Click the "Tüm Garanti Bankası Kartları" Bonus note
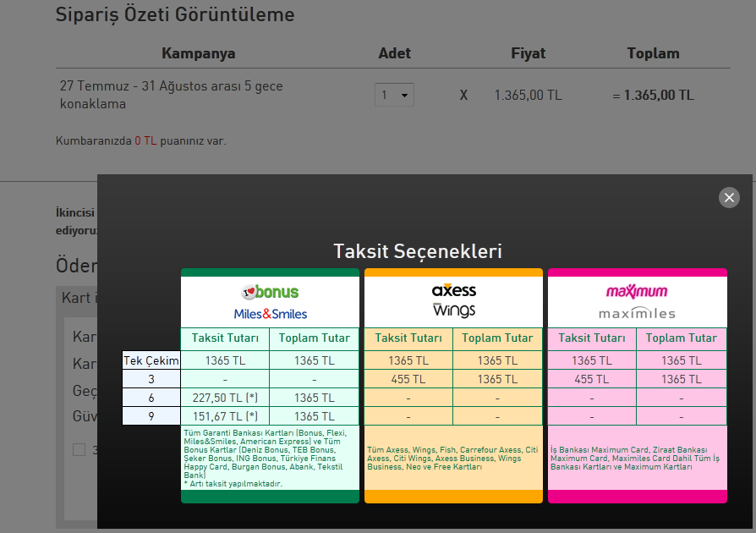Viewport: 756px width, 533px height. [x=266, y=453]
